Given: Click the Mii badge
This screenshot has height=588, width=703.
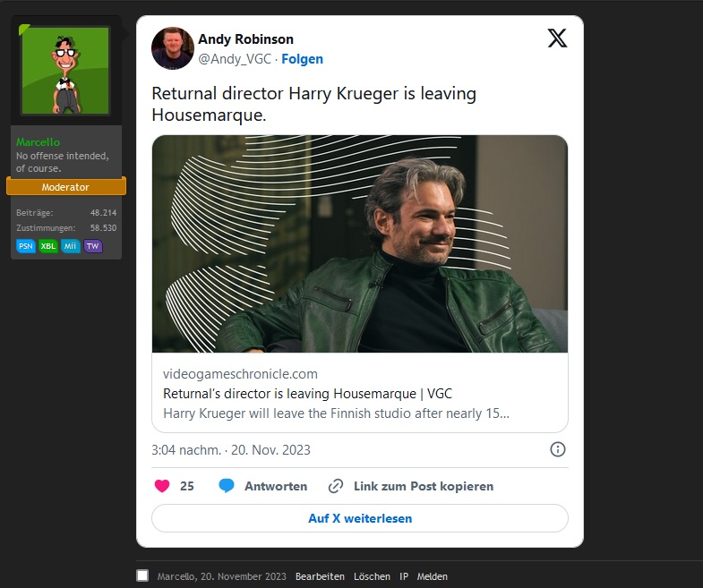Looking at the screenshot, I should (x=71, y=246).
